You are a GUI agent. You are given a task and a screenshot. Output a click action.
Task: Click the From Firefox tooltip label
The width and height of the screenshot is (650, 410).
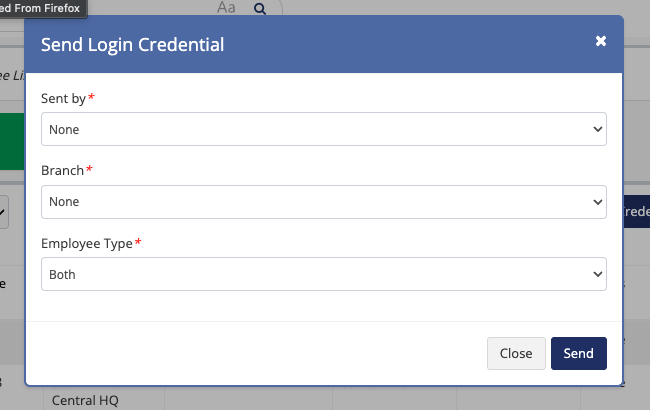[43, 6]
